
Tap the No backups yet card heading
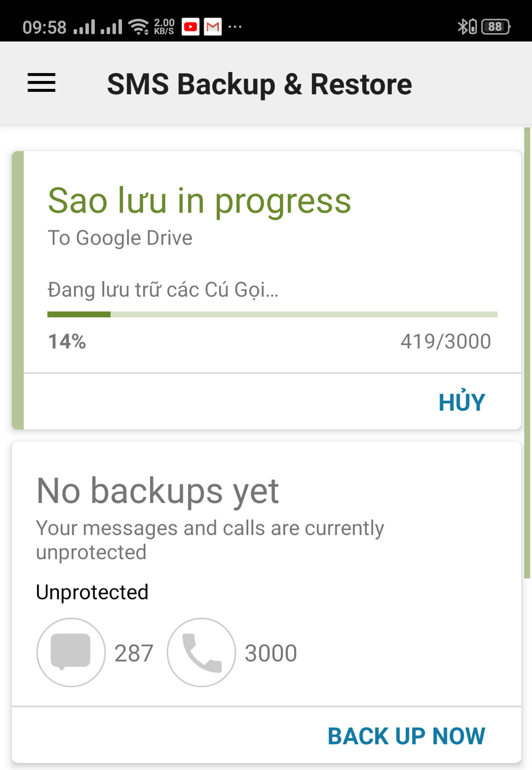pyautogui.click(x=157, y=490)
